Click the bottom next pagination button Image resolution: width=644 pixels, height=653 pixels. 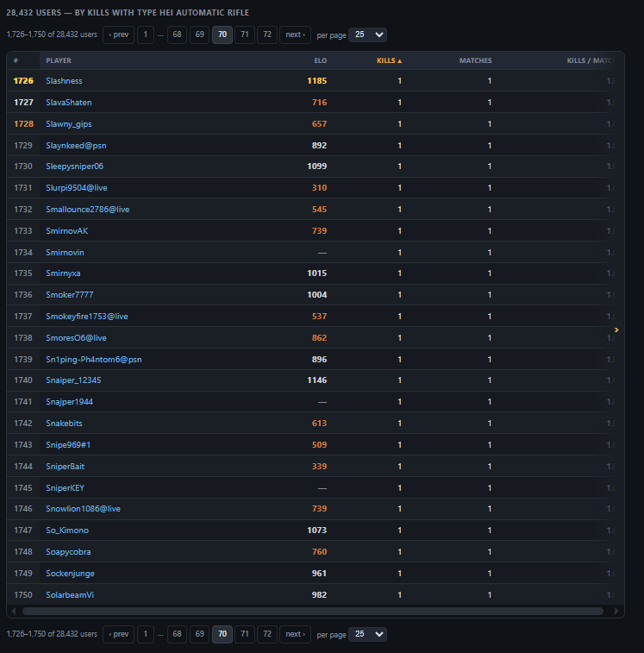[295, 634]
